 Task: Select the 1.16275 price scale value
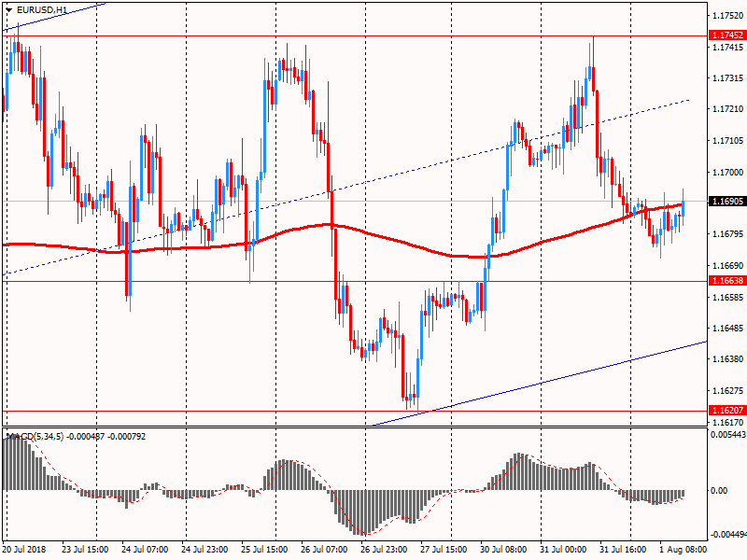pyautogui.click(x=728, y=390)
